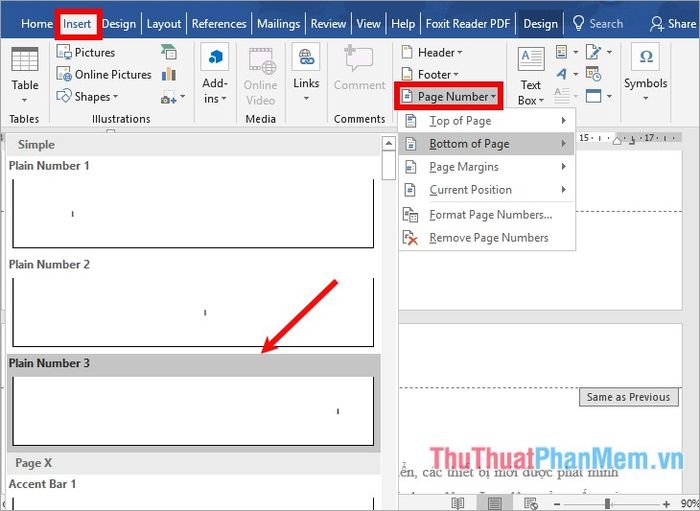Switch to Print Layout view
The image size is (700, 511).
click(494, 503)
